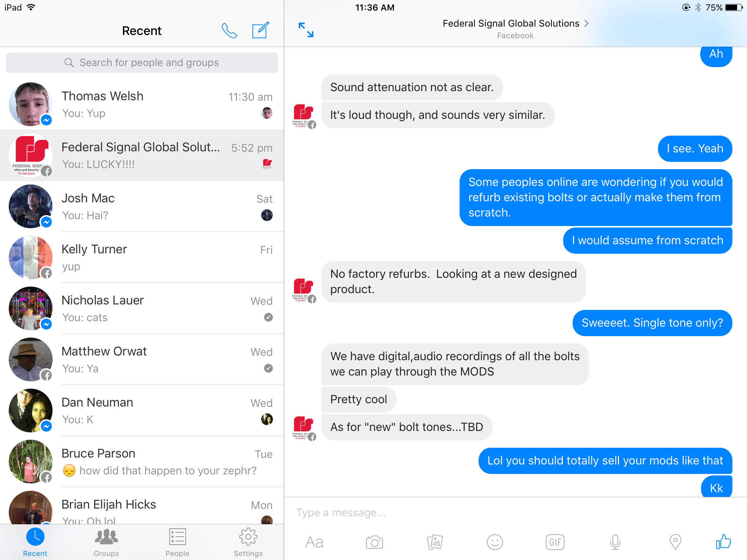
Task: Tap Josh Mac profile picture
Action: [31, 206]
